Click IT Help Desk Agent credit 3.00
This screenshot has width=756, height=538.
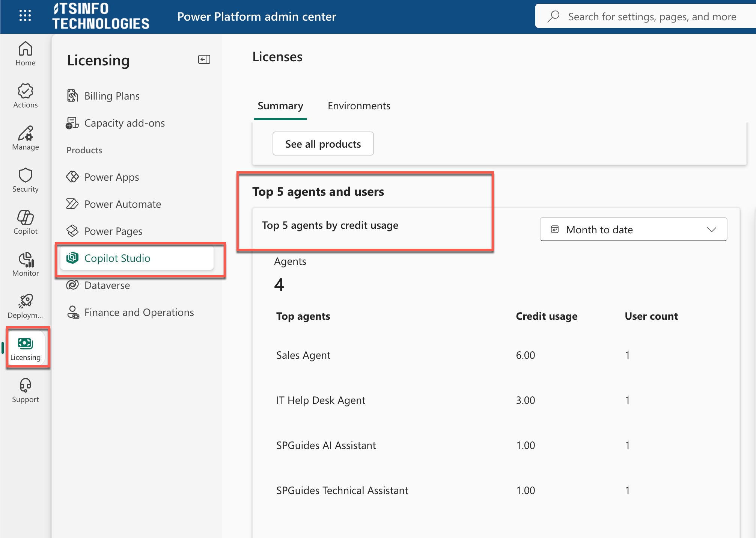[526, 400]
